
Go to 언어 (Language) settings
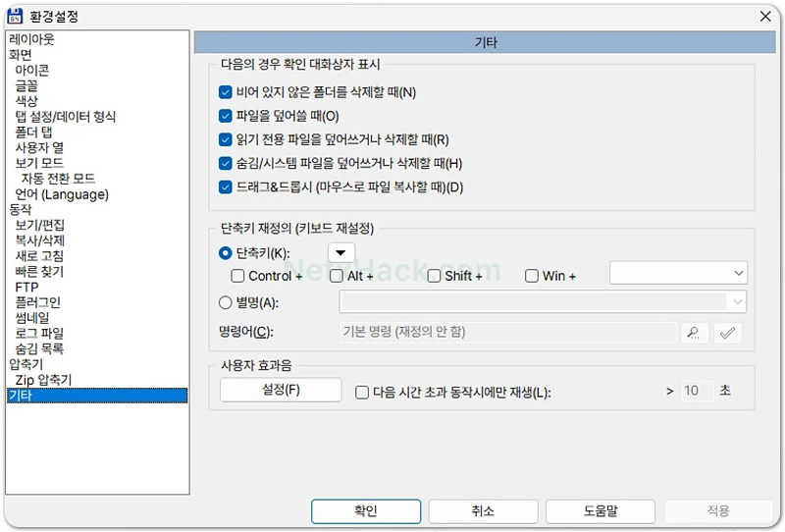[x=62, y=194]
